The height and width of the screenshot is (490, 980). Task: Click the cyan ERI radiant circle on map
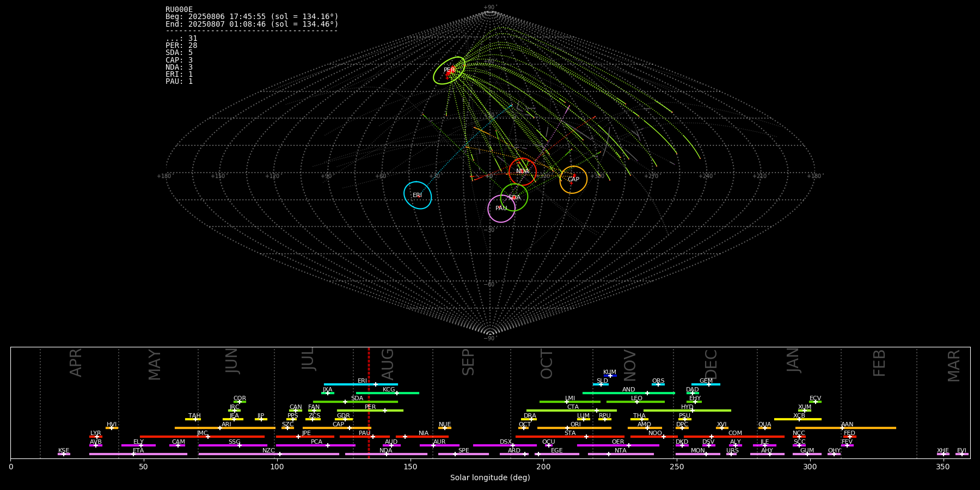pyautogui.click(x=418, y=195)
